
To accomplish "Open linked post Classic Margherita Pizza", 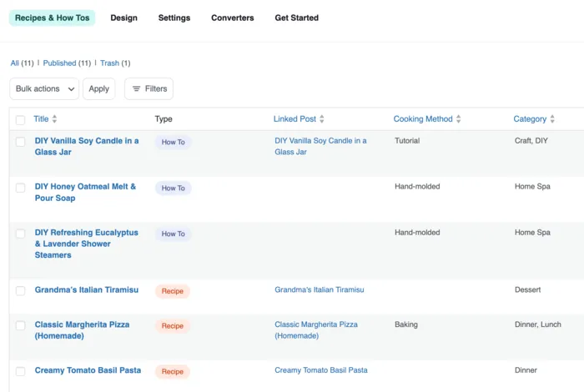I will [x=316, y=330].
